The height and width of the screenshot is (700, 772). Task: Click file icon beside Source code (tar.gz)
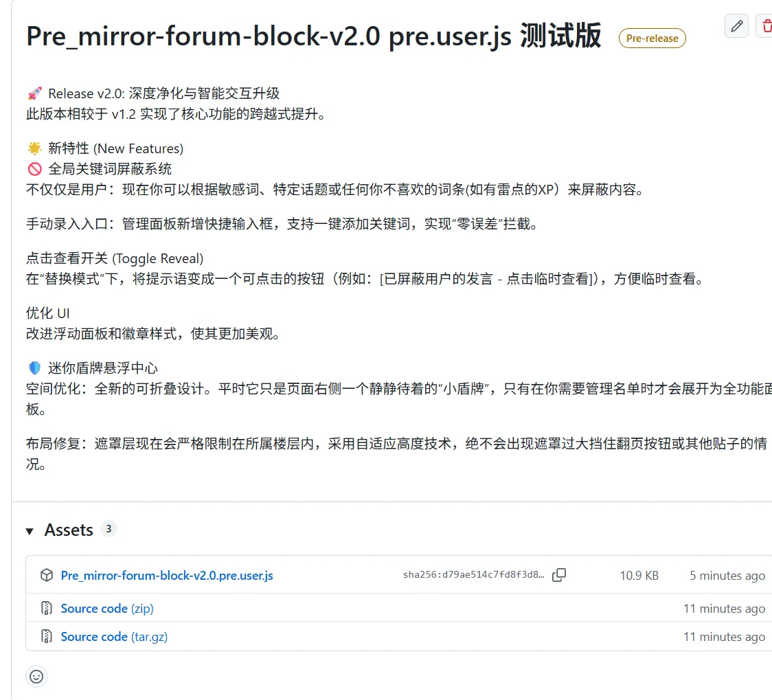click(46, 637)
